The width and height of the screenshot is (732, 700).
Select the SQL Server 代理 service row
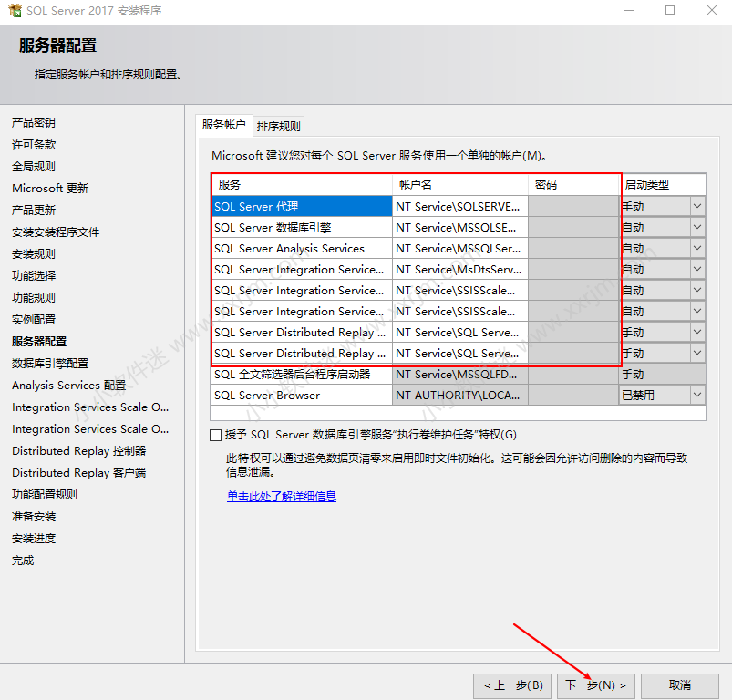tap(302, 206)
